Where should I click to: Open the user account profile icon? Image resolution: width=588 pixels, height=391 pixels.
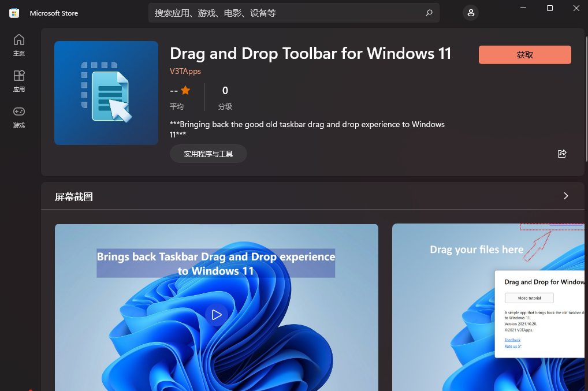471,13
